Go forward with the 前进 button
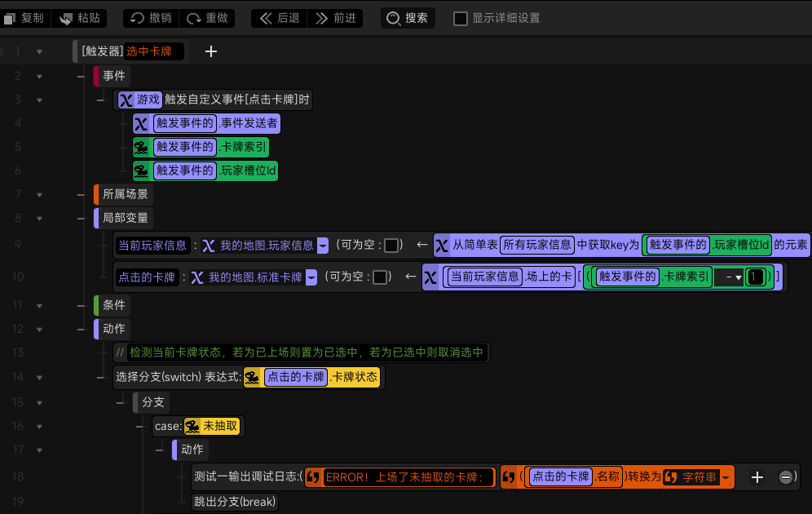This screenshot has height=514, width=812. pyautogui.click(x=336, y=18)
